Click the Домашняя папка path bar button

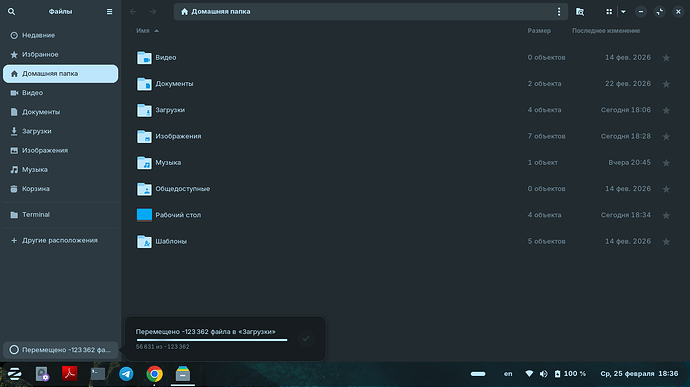[x=216, y=12]
